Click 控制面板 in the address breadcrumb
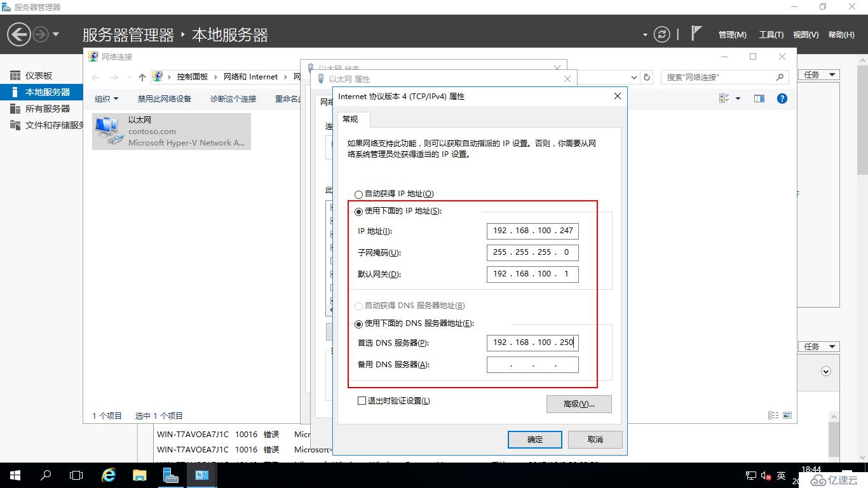The image size is (868, 488). click(x=193, y=77)
